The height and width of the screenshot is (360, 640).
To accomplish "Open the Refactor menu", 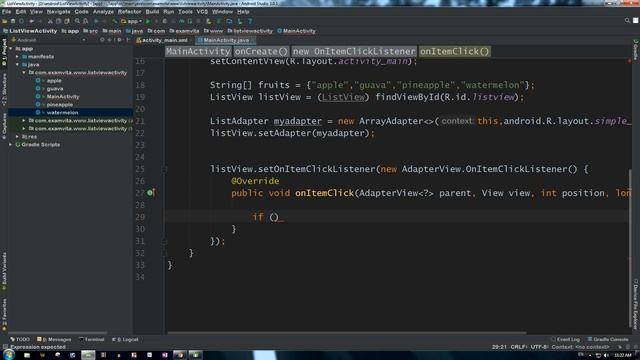I will point(129,12).
